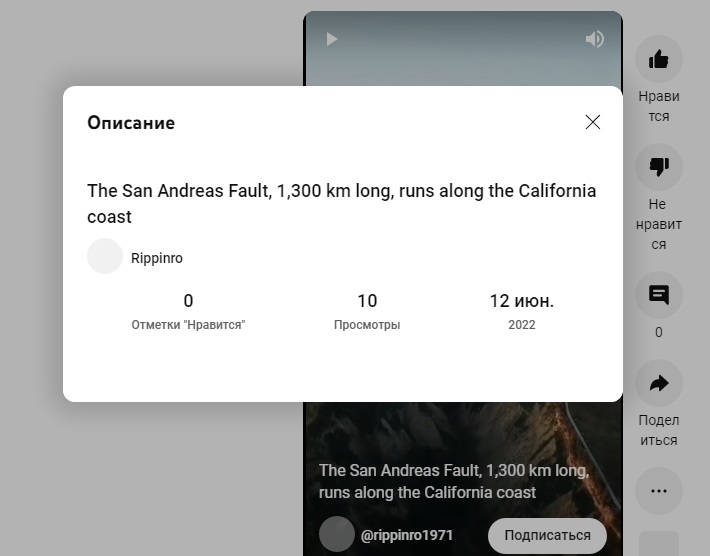Close the Описание dialog with the X
The height and width of the screenshot is (556, 710).
[x=593, y=122]
